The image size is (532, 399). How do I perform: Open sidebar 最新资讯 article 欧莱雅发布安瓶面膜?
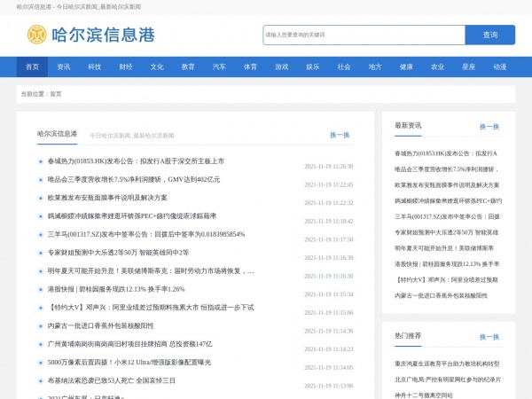coord(447,185)
